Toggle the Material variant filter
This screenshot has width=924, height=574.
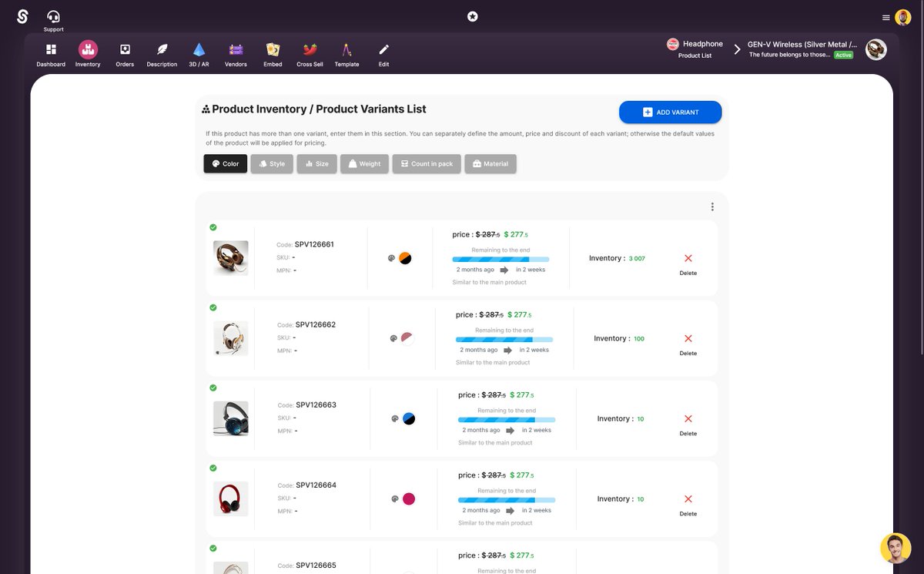490,163
